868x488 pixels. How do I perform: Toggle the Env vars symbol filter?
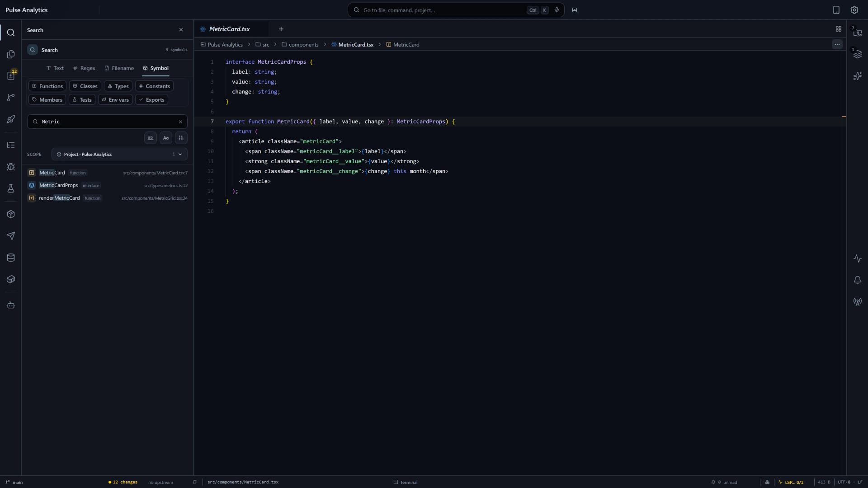coord(115,100)
